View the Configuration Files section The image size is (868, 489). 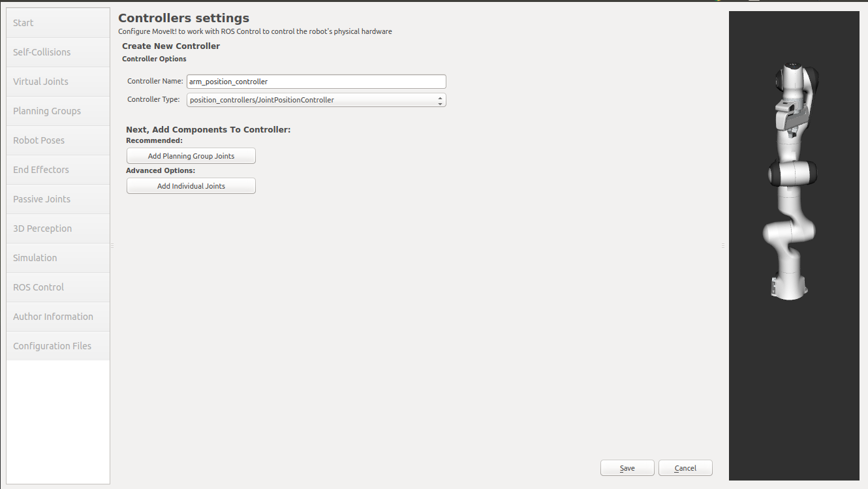57,345
